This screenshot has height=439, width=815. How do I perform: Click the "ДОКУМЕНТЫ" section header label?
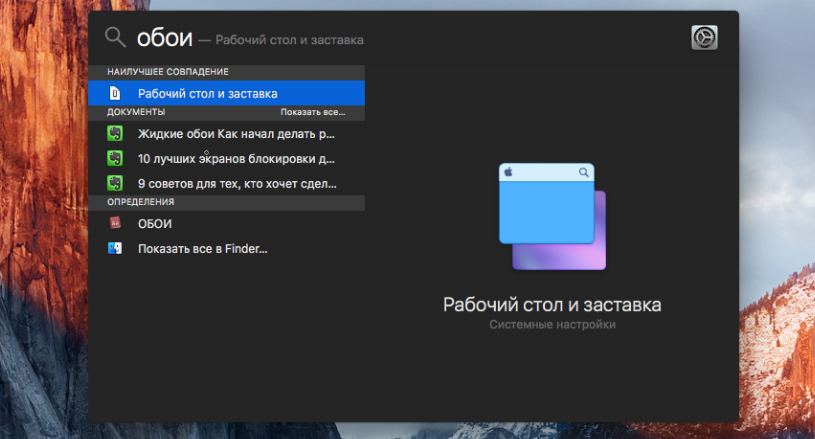tap(136, 112)
